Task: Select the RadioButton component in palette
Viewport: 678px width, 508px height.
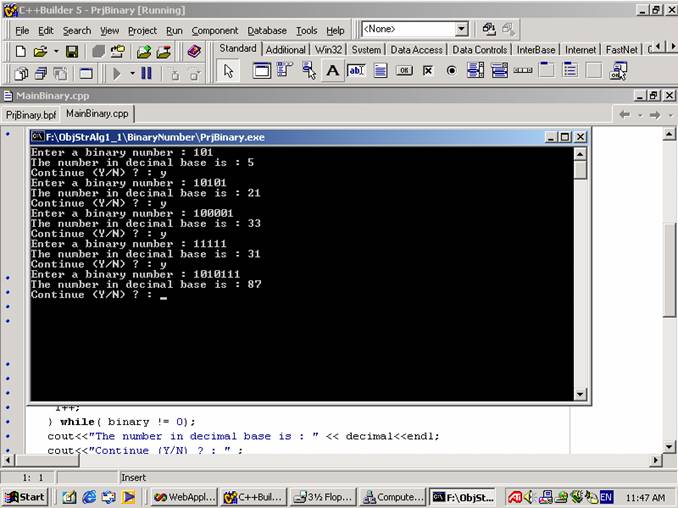Action: coord(451,71)
